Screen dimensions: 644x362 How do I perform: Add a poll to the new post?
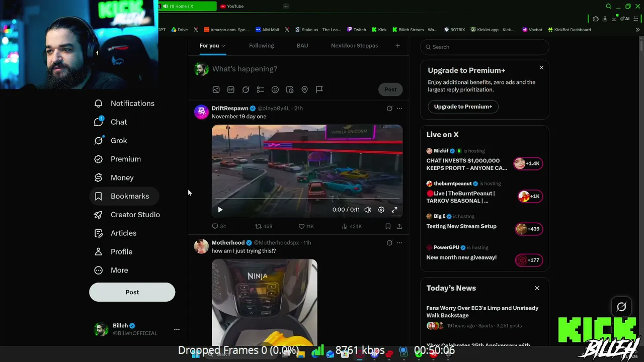260,89
